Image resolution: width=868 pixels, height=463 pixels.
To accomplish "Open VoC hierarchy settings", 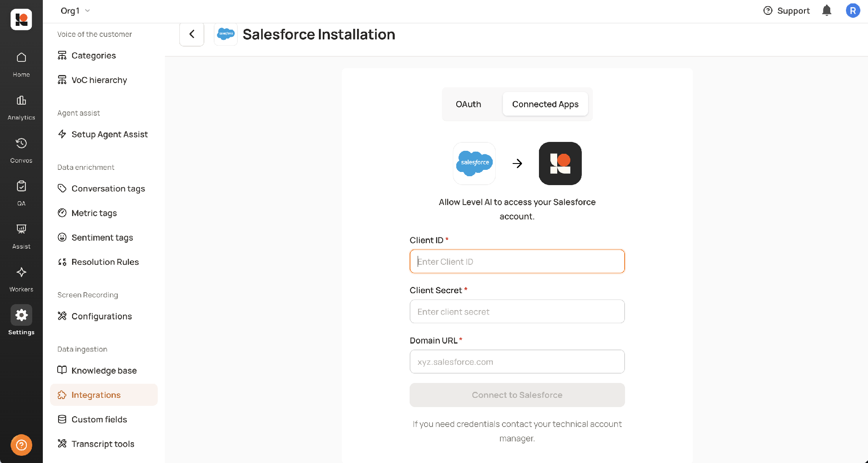I will (x=104, y=80).
